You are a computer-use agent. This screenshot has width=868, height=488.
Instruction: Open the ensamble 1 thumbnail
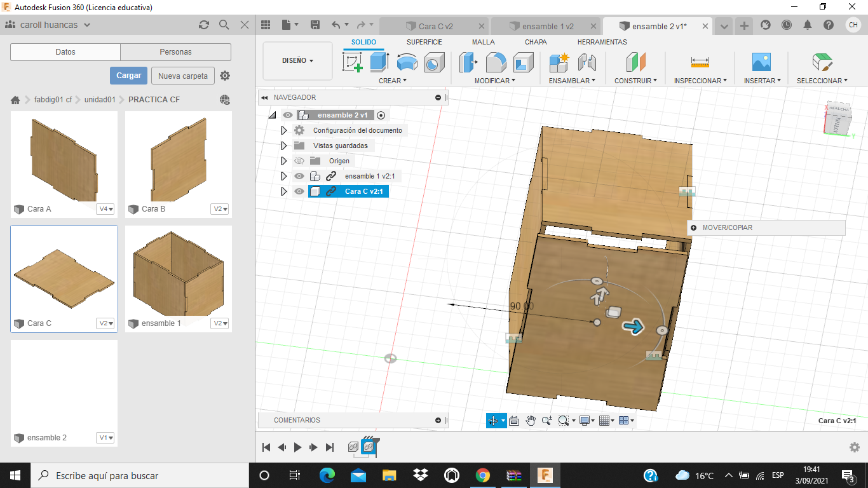click(x=179, y=272)
